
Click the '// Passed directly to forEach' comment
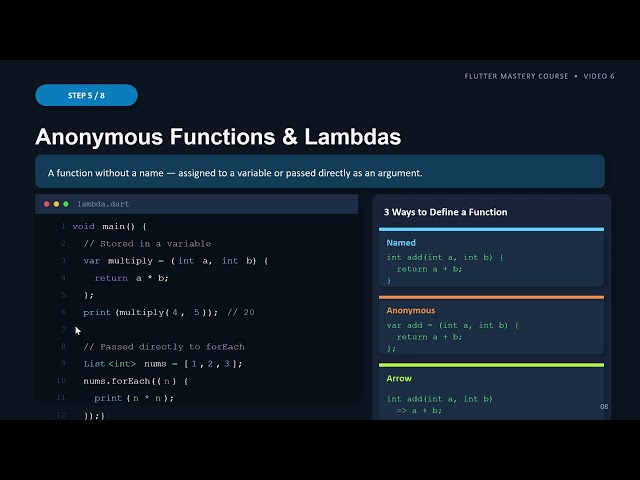[164, 347]
